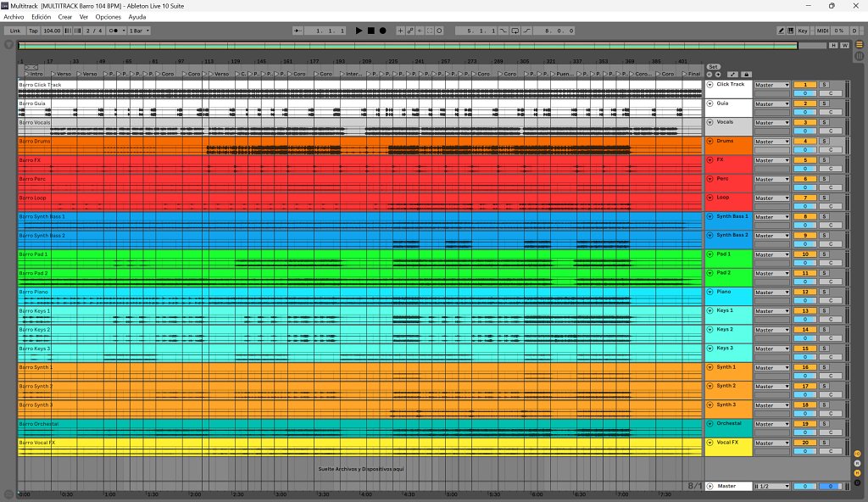Click the Stop button in transport
868x502 pixels.
pyautogui.click(x=370, y=31)
